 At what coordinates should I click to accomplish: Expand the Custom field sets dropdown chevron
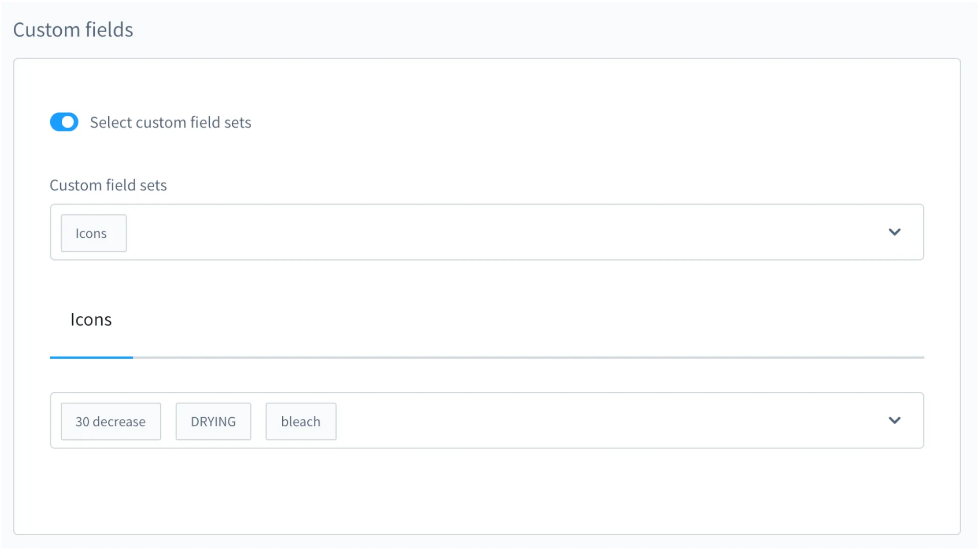click(894, 232)
